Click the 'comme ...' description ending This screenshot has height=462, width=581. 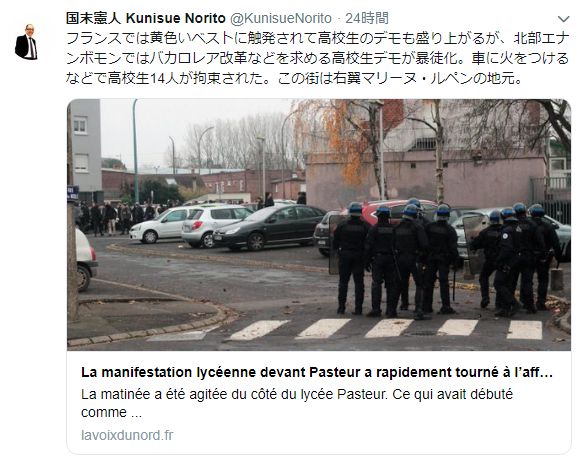click(x=111, y=413)
